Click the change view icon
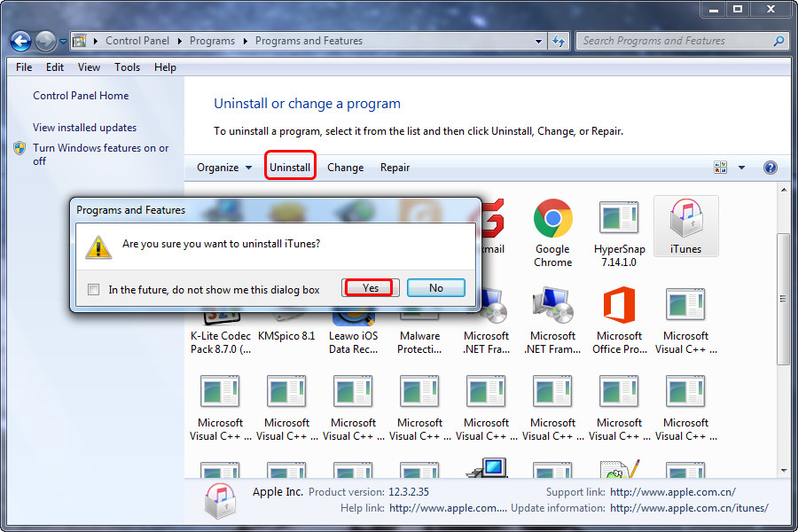 coord(720,167)
